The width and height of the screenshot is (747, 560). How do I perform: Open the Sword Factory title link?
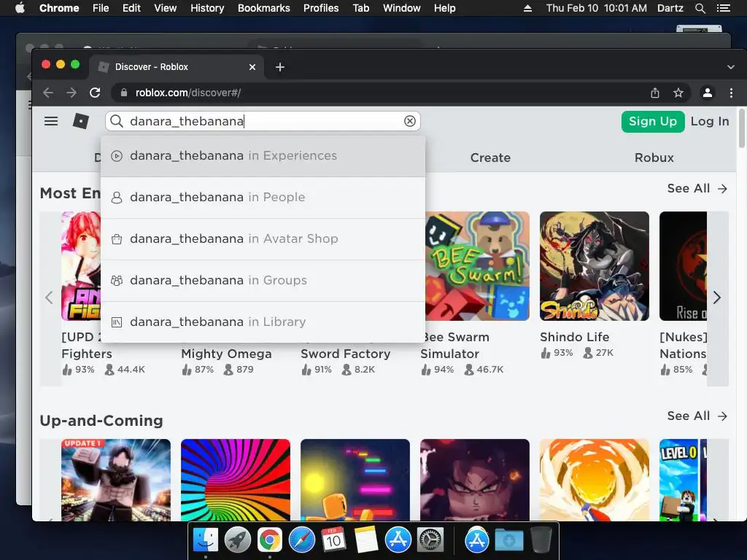coord(345,354)
